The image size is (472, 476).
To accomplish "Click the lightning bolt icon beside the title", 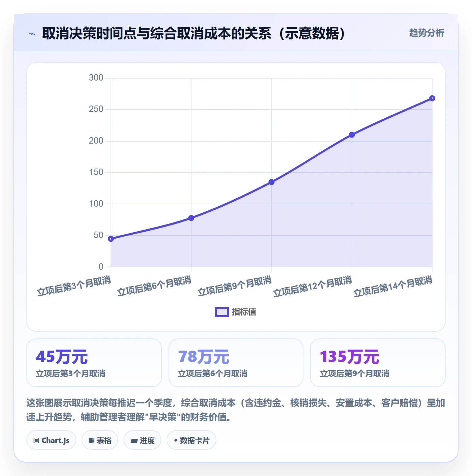I will [x=32, y=34].
